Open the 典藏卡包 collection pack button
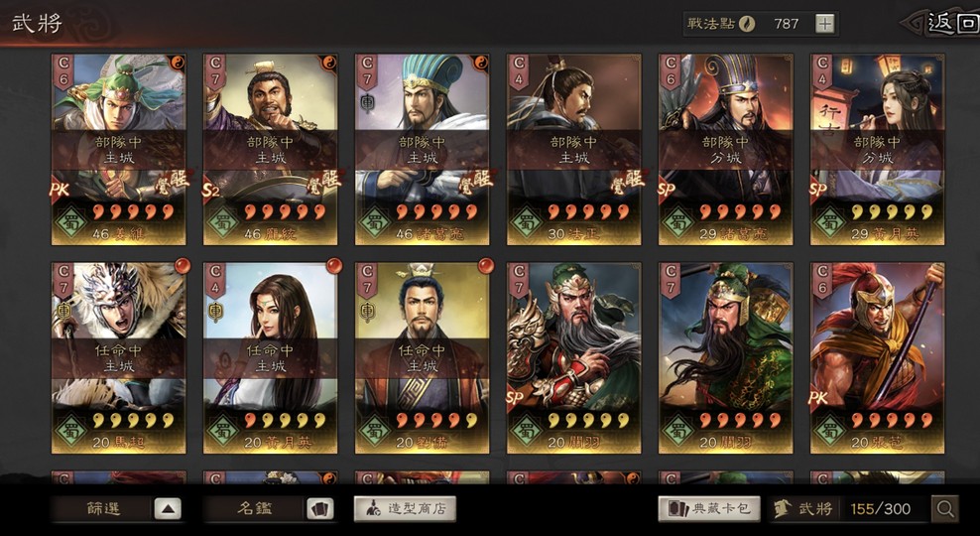980x536 pixels. click(709, 508)
